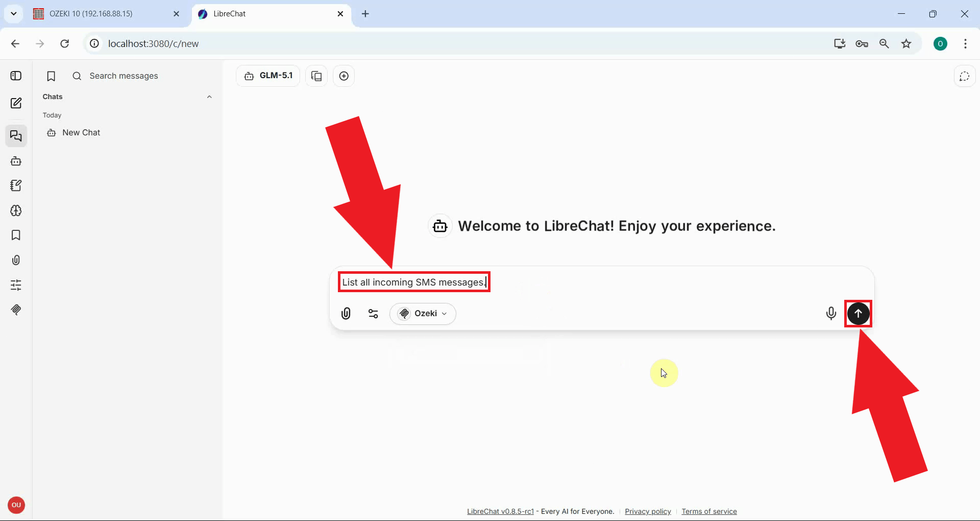Click the presets icon next to GLM-5.1
980x521 pixels.
tap(316, 76)
